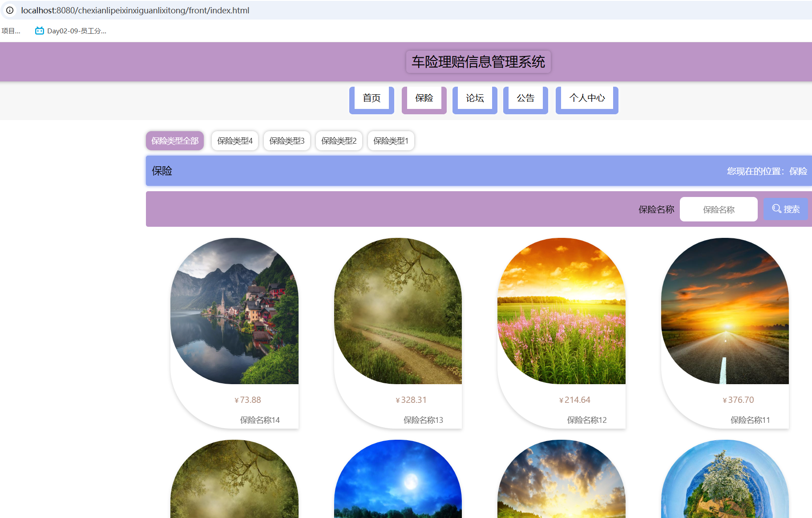Click the 保险 section heading in blue bar
Screen dimensions: 812x518
162,171
